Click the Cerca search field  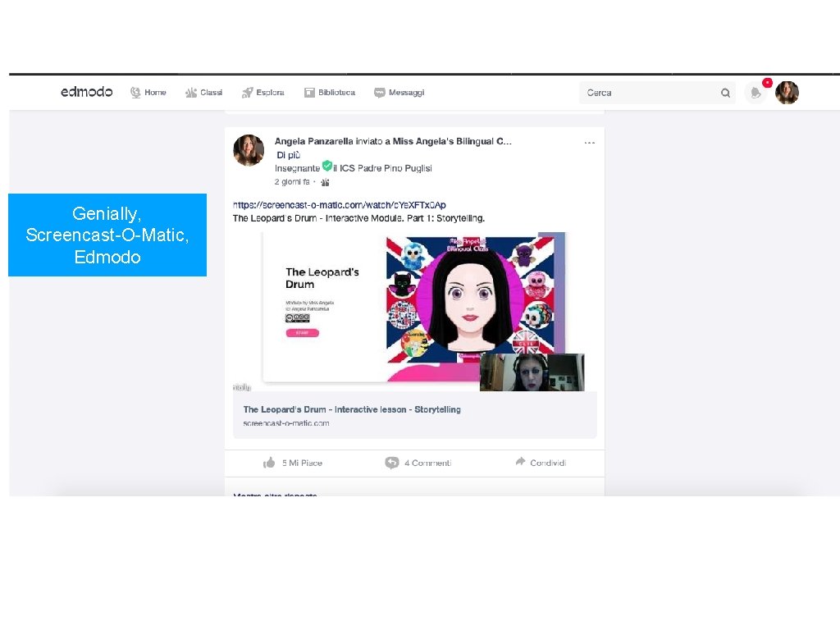[657, 93]
